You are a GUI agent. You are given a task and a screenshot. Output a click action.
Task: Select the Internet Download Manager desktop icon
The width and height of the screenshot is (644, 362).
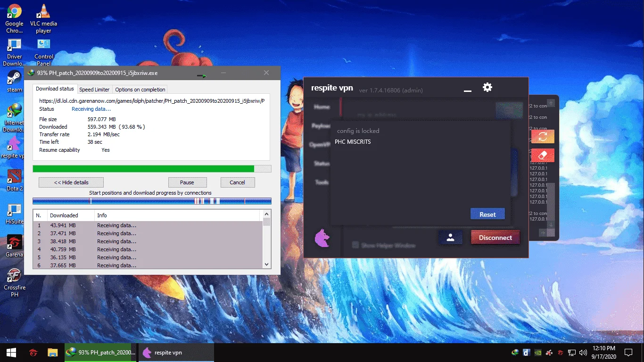click(x=14, y=118)
